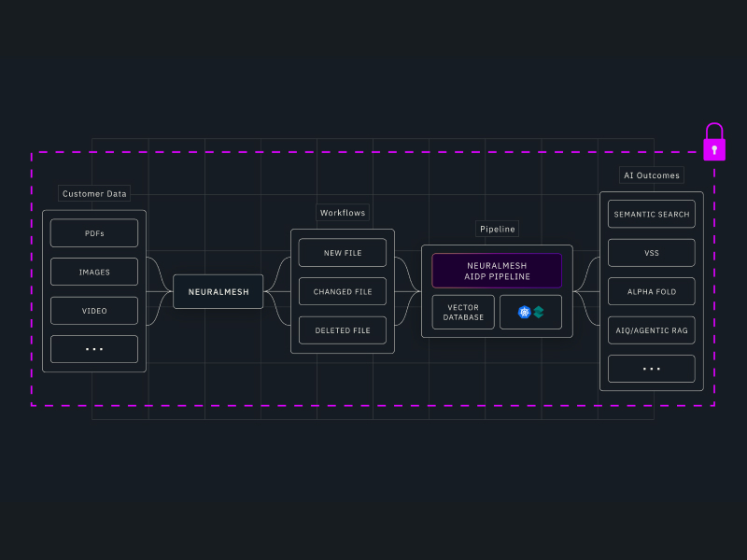Click the ellipsis box under AIQ/AGENTIC RAG
Viewport: 747px width, 560px height.
pyautogui.click(x=651, y=369)
